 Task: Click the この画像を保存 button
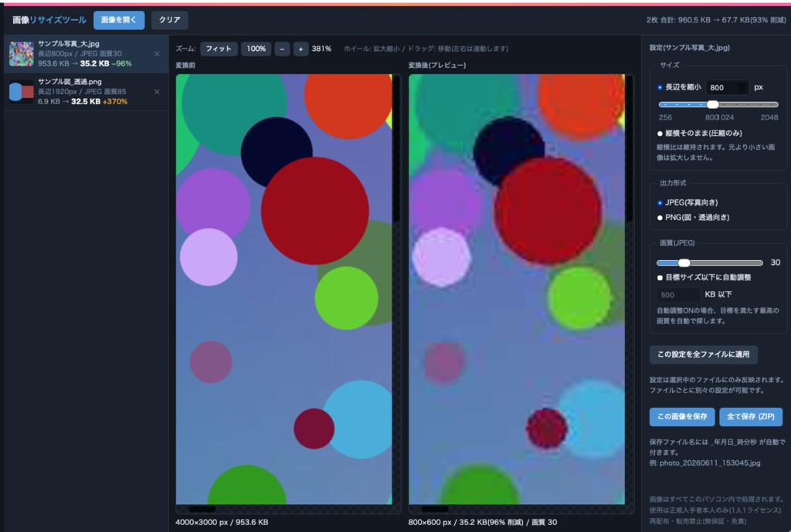pos(682,416)
